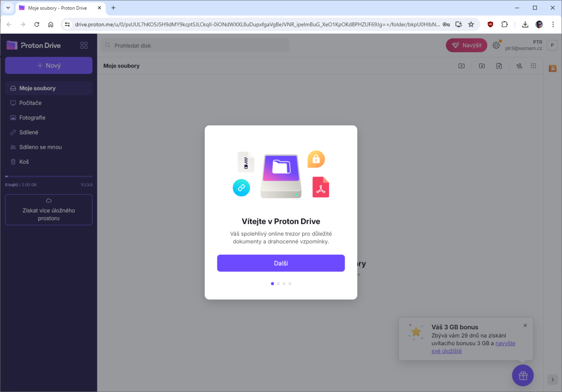The image size is (562, 392).
Task: Click the Další button
Action: tap(281, 263)
